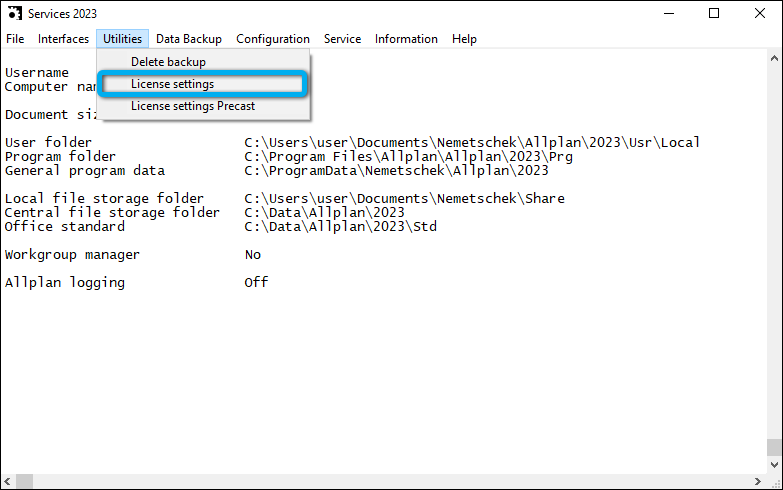783x490 pixels.
Task: Click the Program Files path ending \Prg
Action: [408, 156]
